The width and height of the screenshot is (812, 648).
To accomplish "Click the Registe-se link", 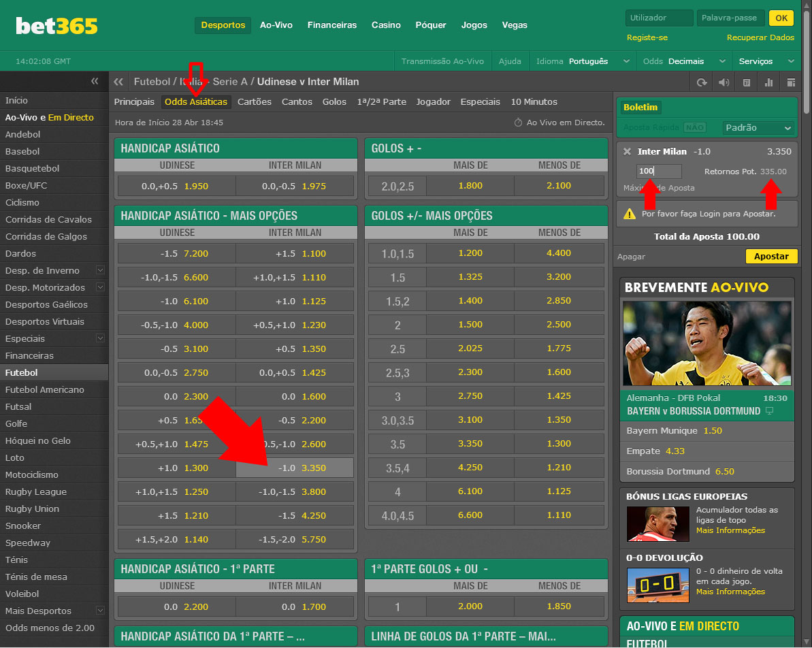I will pyautogui.click(x=647, y=37).
